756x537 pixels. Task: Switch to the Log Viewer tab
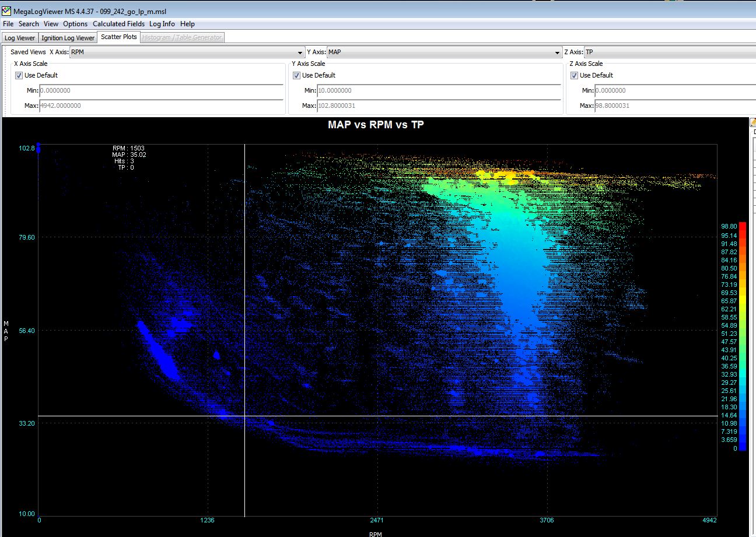(x=20, y=38)
